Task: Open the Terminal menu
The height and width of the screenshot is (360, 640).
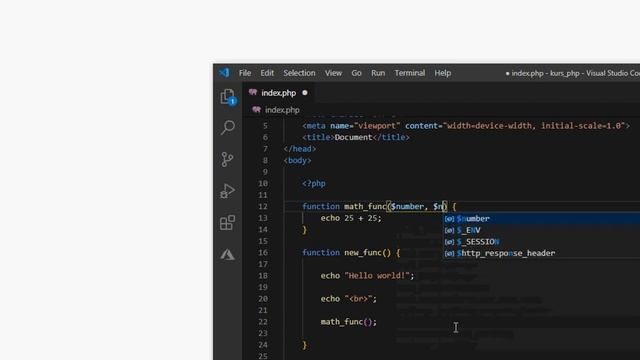Action: [x=409, y=73]
